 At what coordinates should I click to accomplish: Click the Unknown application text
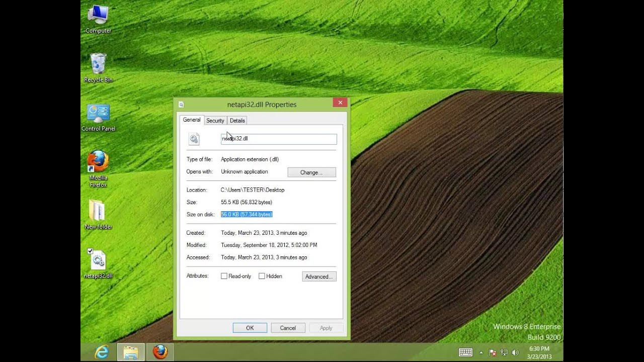245,171
